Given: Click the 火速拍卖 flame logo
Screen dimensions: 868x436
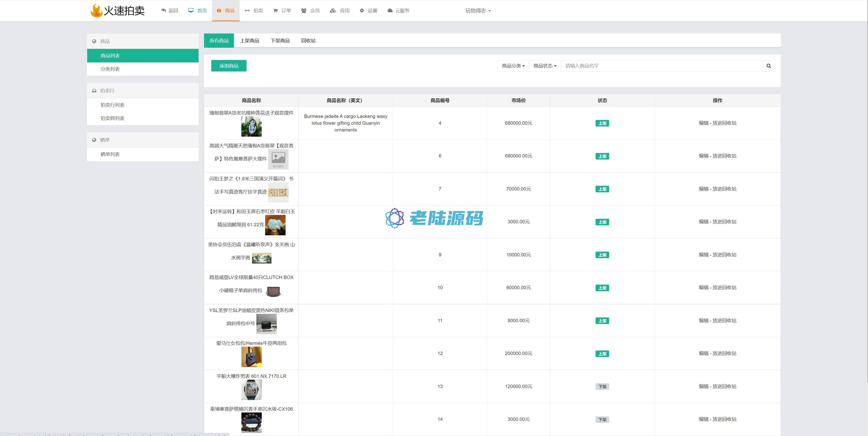Looking at the screenshot, I should tap(117, 10).
